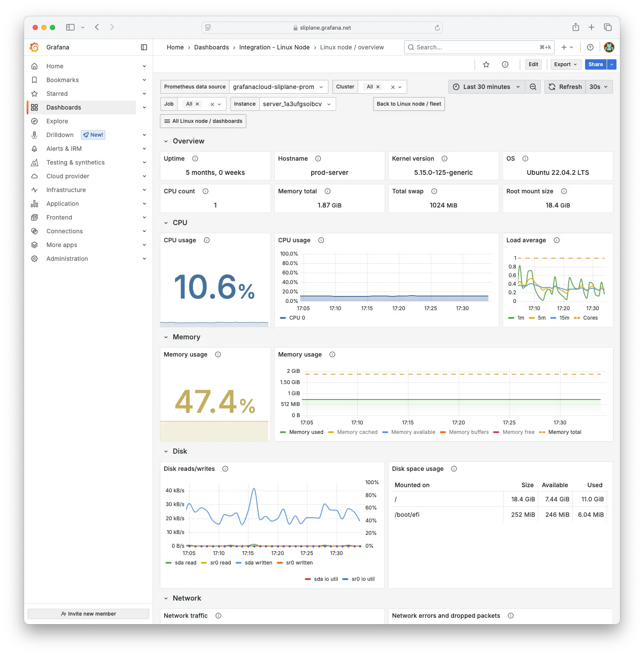Click the Safari page reload icon
The height and width of the screenshot is (656, 644).
point(437,27)
